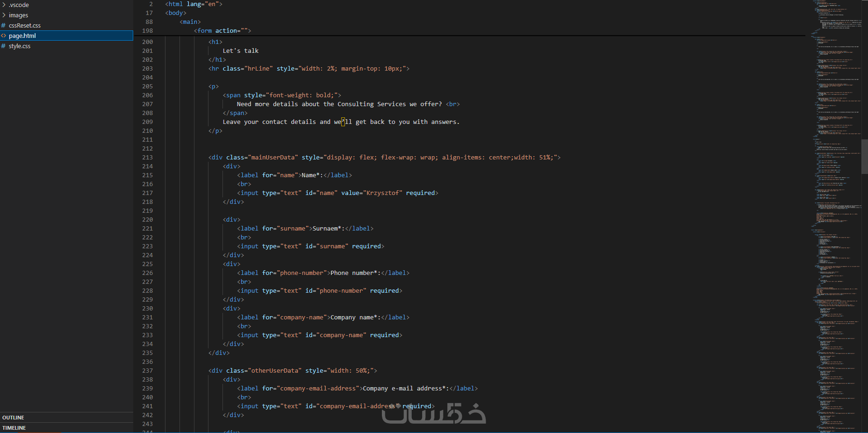Click the closing </div> tag on line 235
The width and height of the screenshot is (868, 433).
tap(219, 353)
